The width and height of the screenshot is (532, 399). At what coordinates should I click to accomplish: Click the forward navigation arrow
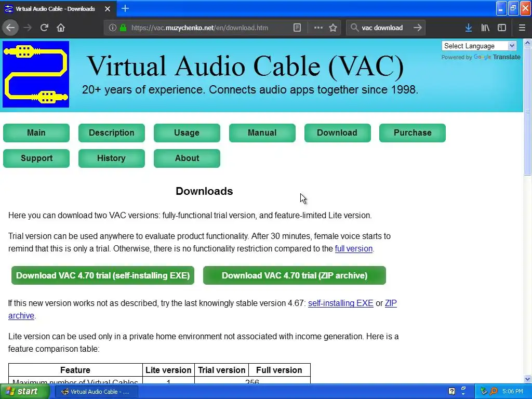[28, 28]
